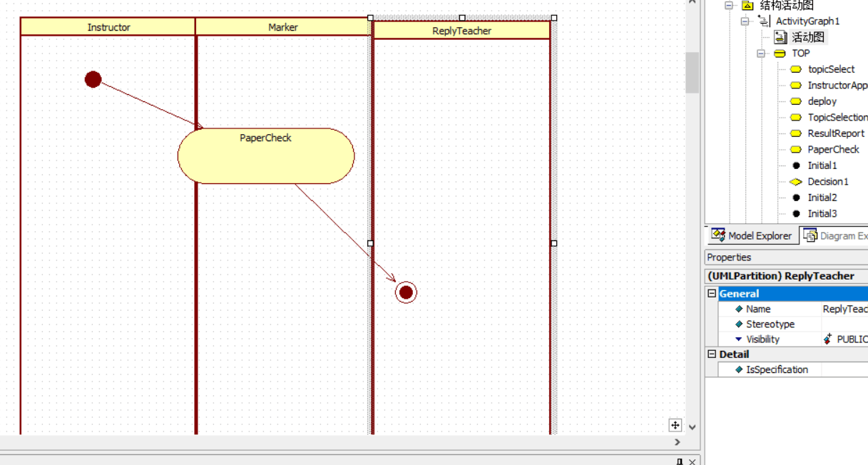Click the Name property value field
Screen dimensions: 868x465
844,309
